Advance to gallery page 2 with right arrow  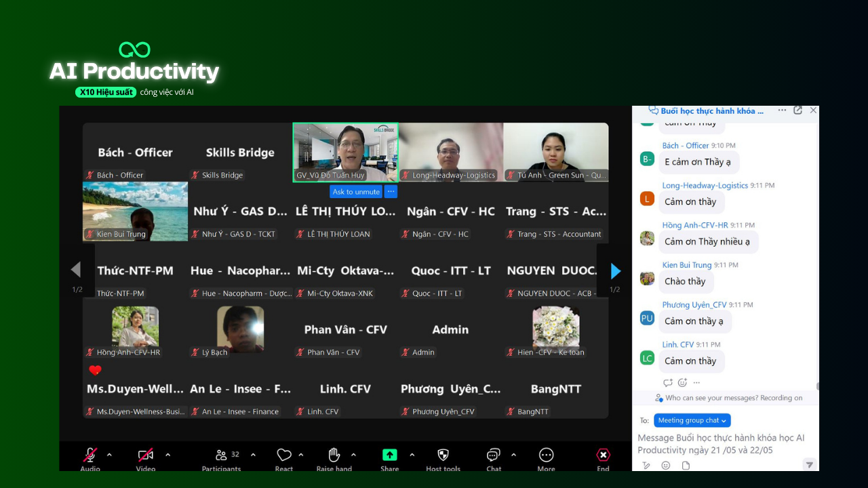pyautogui.click(x=614, y=271)
